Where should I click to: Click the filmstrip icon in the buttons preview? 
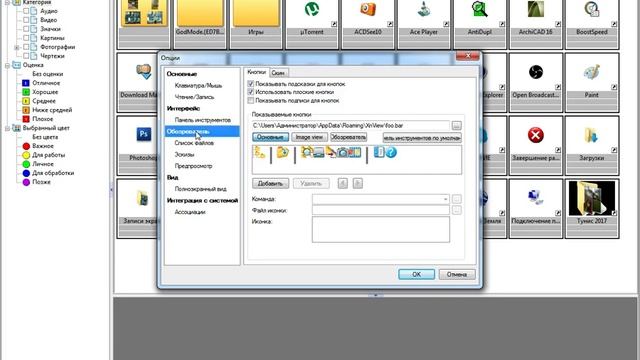pos(354,153)
